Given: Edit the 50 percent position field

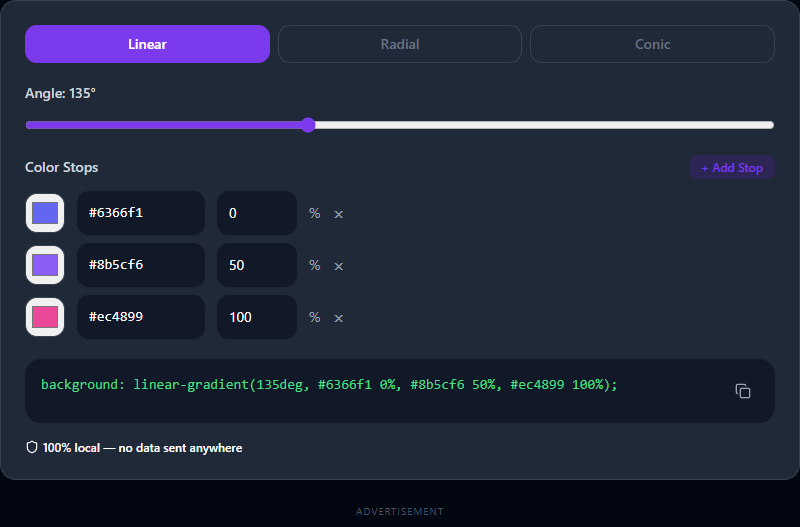Looking at the screenshot, I should (x=257, y=265).
